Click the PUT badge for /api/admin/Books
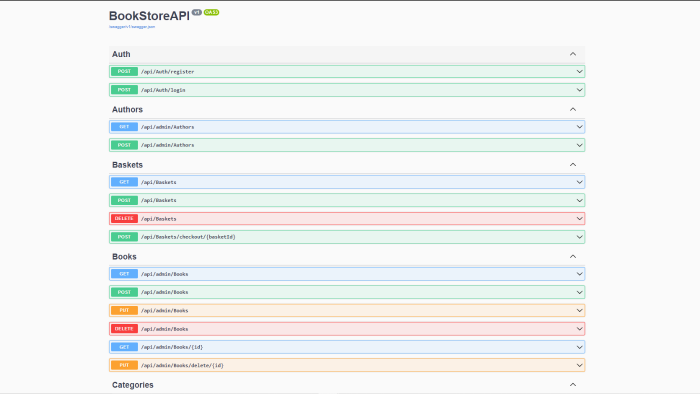This screenshot has width=700, height=394. 124,311
